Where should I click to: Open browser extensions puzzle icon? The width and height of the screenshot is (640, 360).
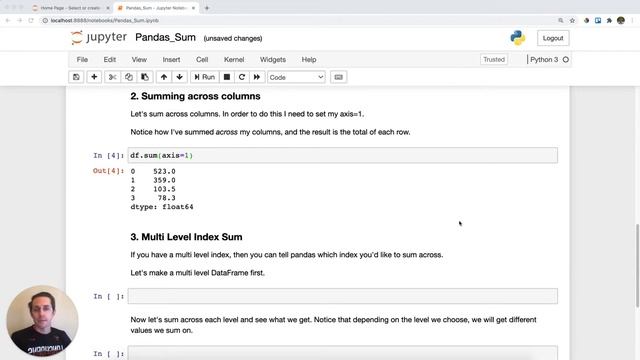click(x=609, y=20)
